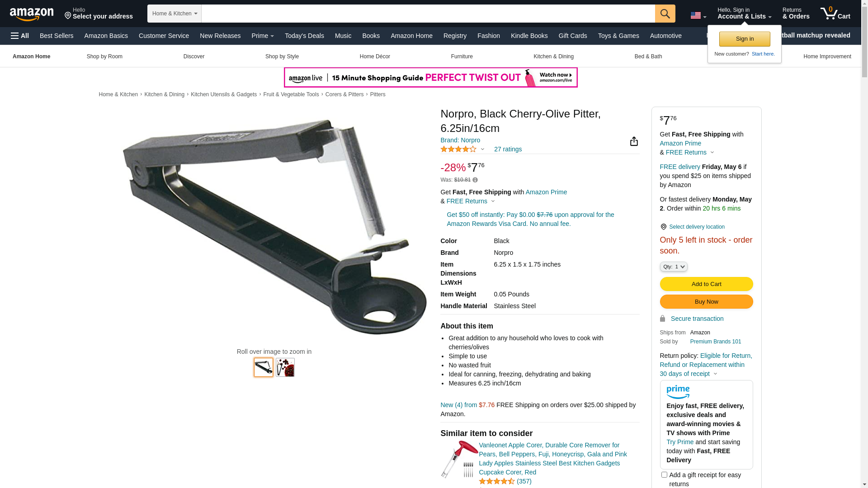
Task: Click the US flag language selector
Action: click(698, 16)
